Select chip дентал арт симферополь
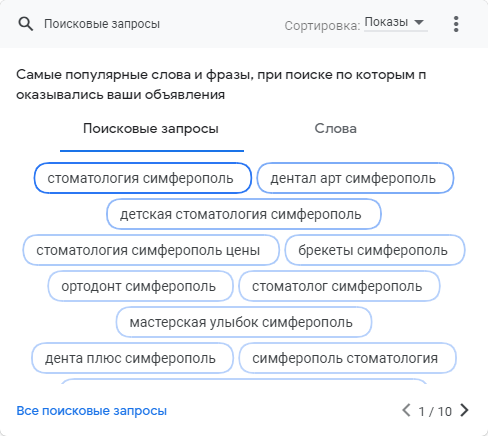Viewport: 488px width, 436px height. tap(355, 178)
